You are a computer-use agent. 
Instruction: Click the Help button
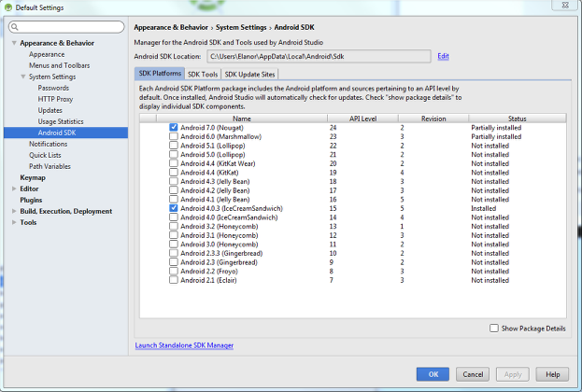click(552, 374)
